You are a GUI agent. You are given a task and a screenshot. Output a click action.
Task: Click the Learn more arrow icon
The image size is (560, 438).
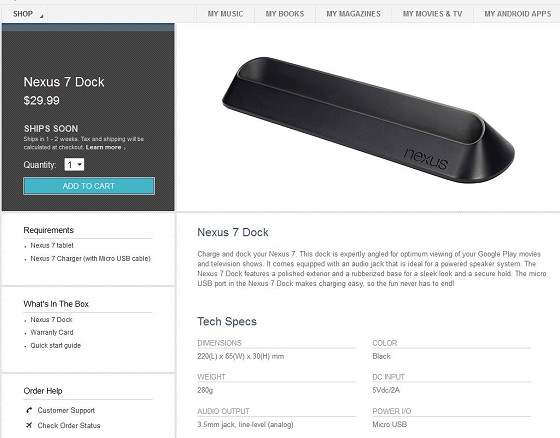point(125,148)
